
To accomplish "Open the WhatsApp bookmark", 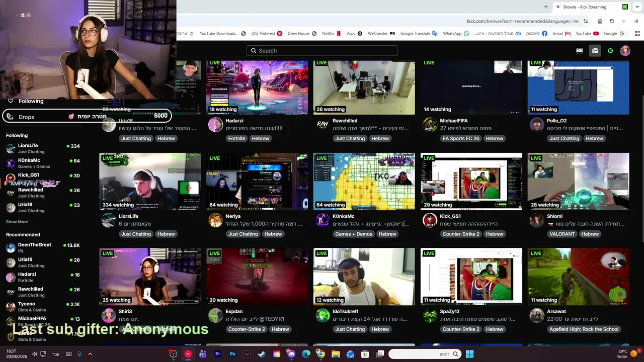I will pos(456,34).
